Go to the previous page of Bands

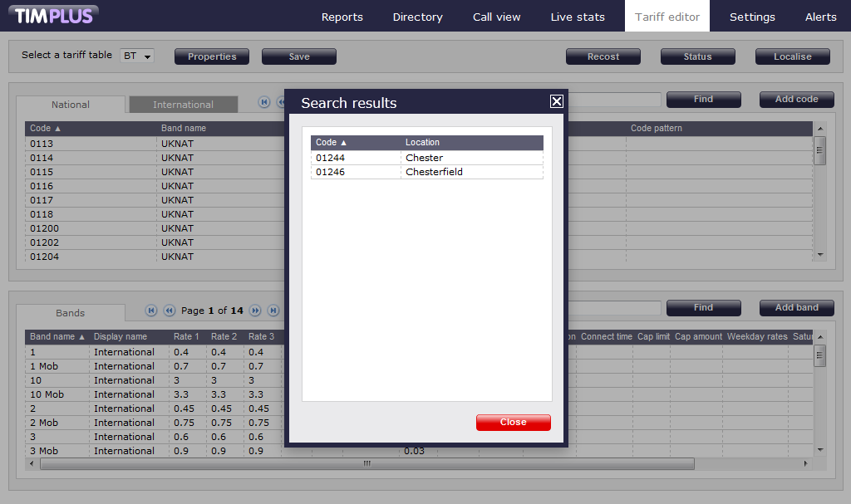tap(170, 311)
